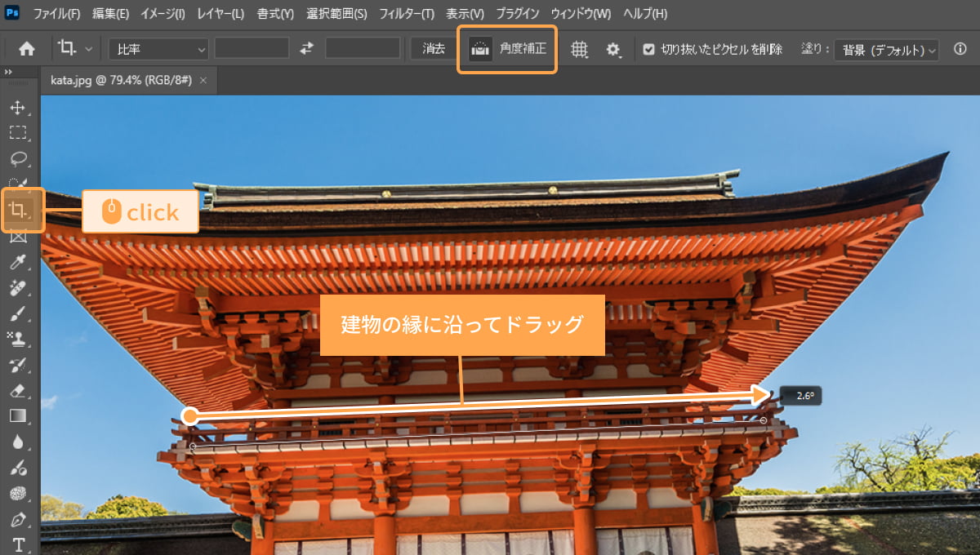Select the Brush tool
Viewport: 980px width, 555px height.
click(19, 314)
